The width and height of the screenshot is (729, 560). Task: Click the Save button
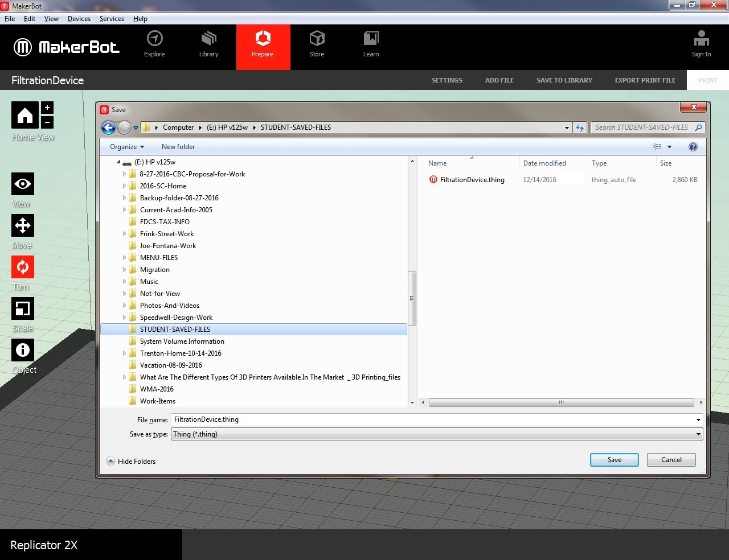[615, 460]
